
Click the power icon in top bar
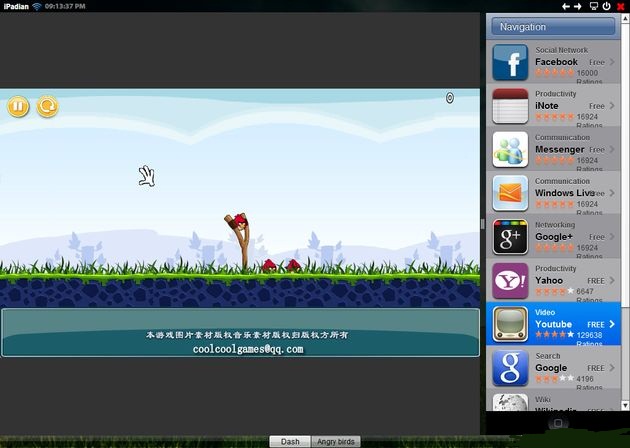pos(607,6)
